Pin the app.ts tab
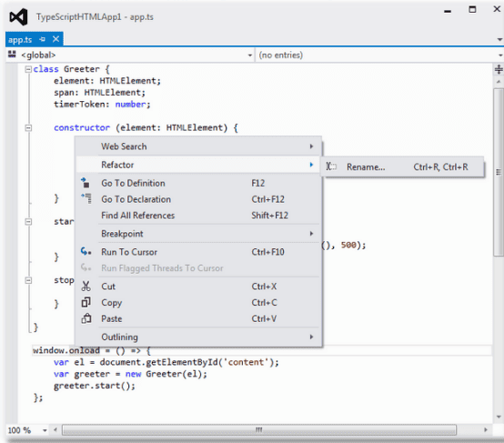Screen dimensions: 504x443 coord(42,39)
